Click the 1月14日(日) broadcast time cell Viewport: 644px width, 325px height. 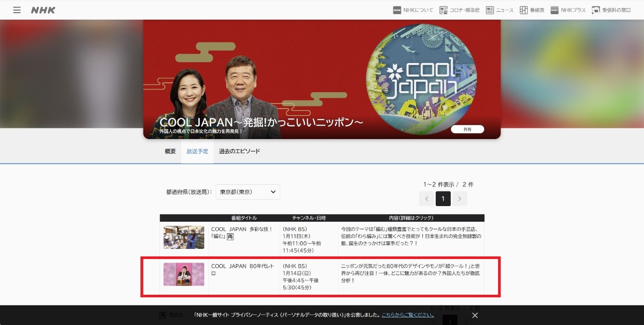click(308, 277)
